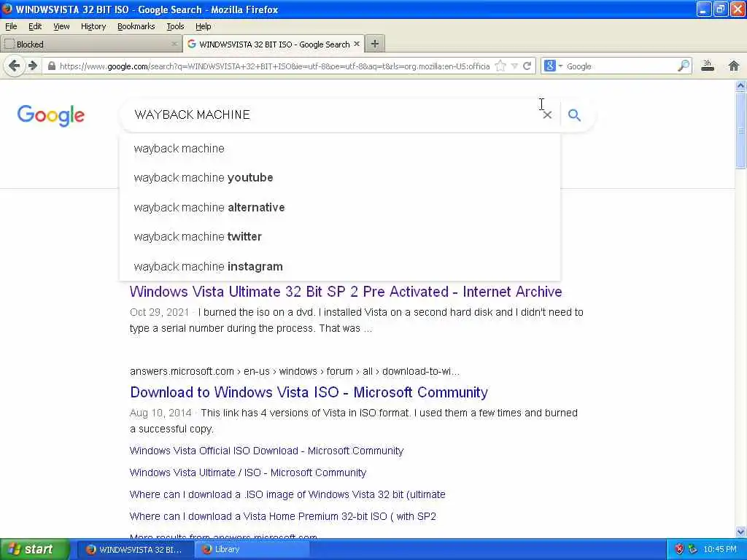
Task: Open the View menu
Action: [x=61, y=26]
